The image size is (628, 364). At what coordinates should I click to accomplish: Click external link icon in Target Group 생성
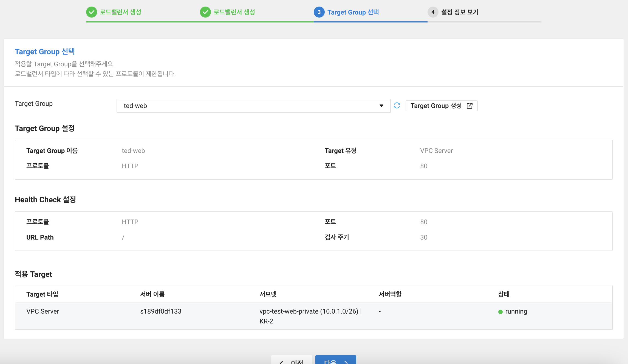469,106
